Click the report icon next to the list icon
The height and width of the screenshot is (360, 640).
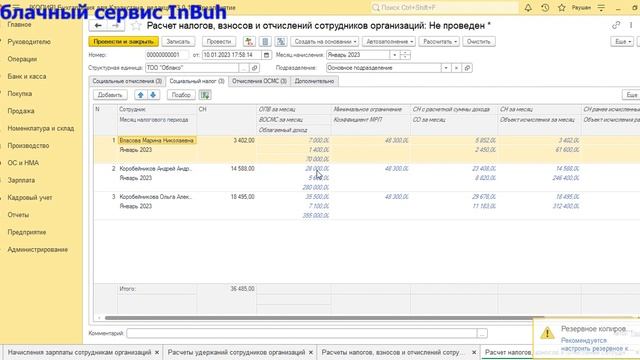pyautogui.click(x=281, y=42)
